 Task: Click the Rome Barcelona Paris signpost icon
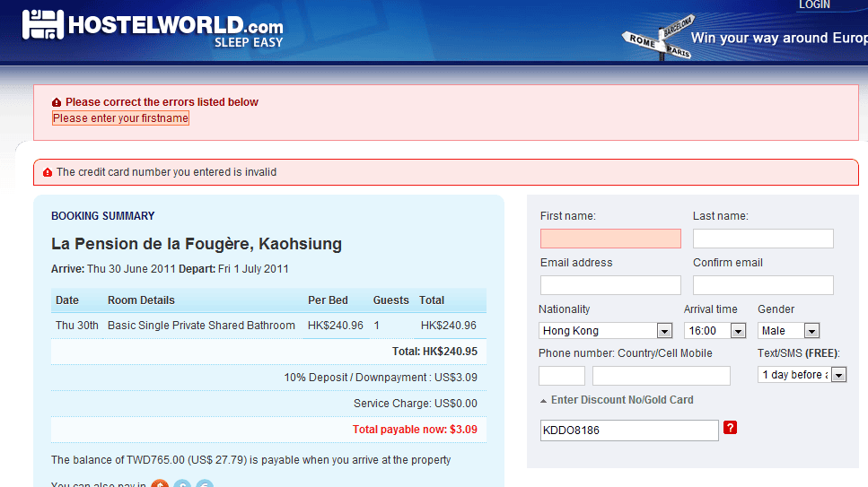pyautogui.click(x=657, y=38)
